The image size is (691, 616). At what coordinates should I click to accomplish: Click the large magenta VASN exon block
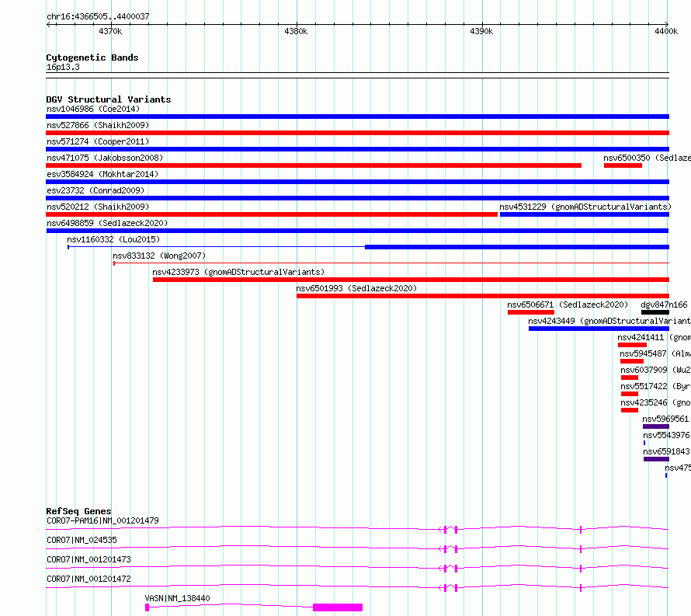click(x=338, y=607)
